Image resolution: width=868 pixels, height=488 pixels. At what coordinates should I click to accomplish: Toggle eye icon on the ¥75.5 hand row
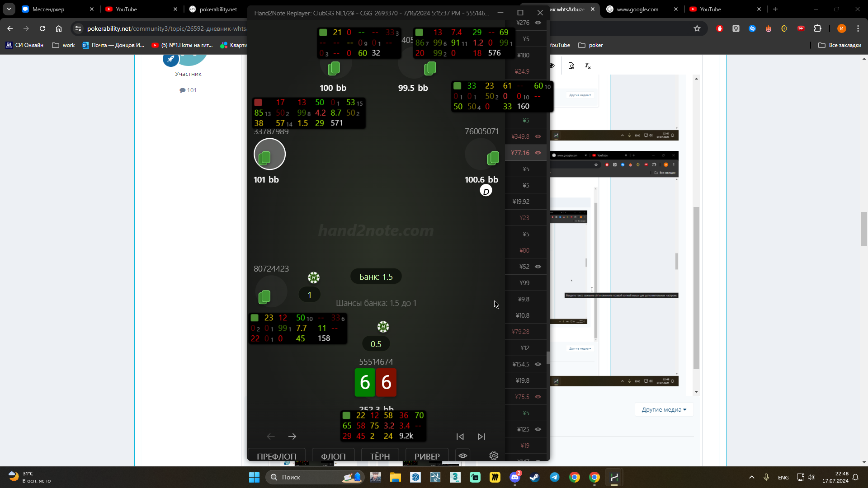pyautogui.click(x=538, y=397)
